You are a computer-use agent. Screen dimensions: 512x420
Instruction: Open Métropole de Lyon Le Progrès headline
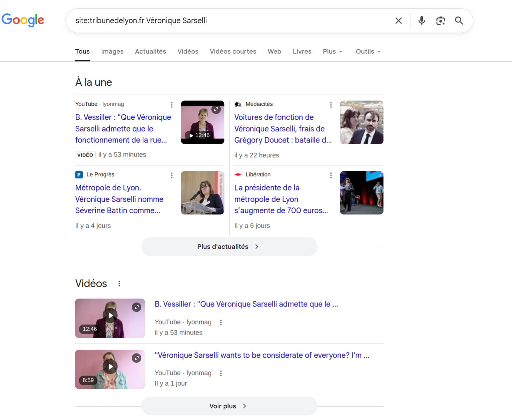pyautogui.click(x=119, y=199)
